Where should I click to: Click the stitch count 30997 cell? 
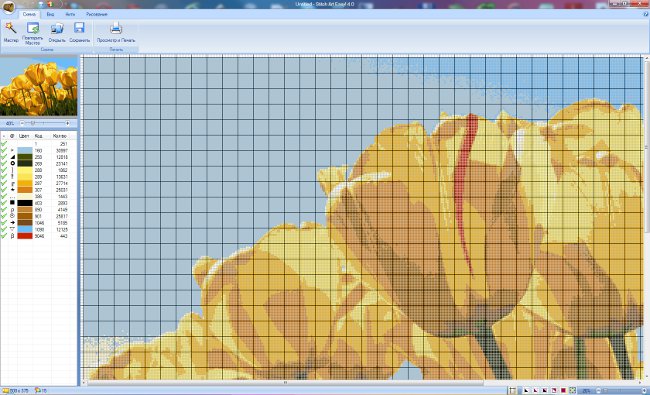(61, 150)
